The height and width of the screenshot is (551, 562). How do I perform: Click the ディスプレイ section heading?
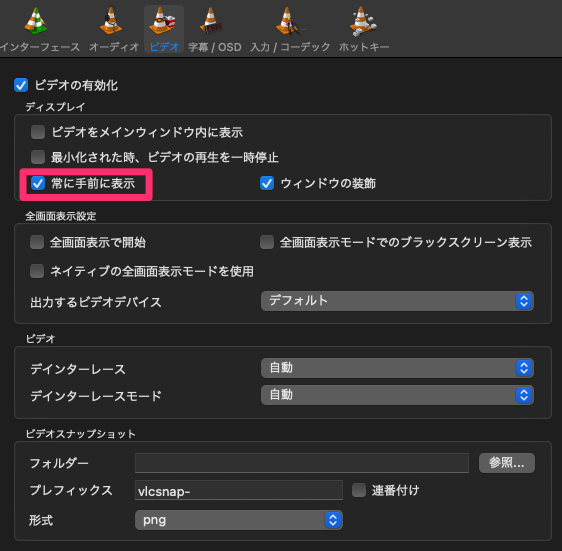(55, 107)
